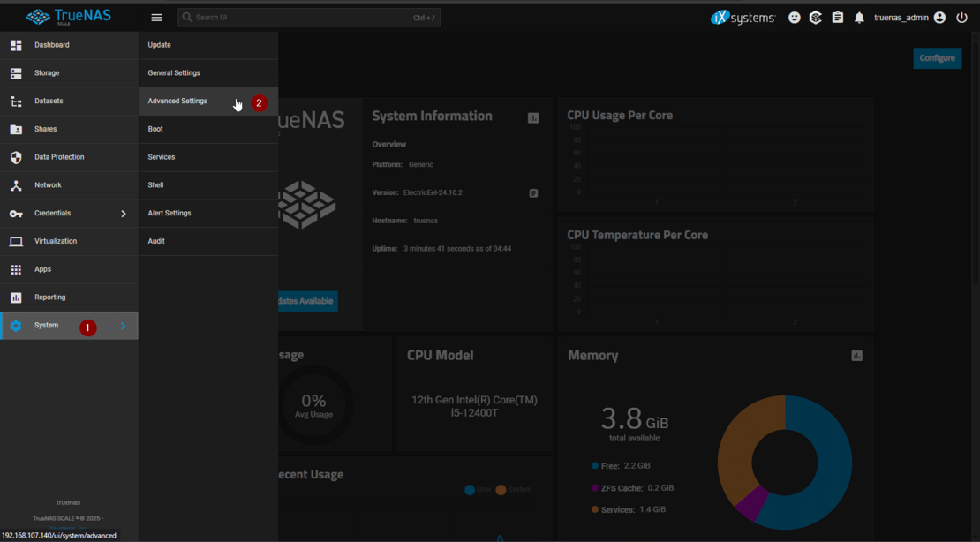The width and height of the screenshot is (980, 542).
Task: Click the directory services status icon
Action: pyautogui.click(x=815, y=17)
